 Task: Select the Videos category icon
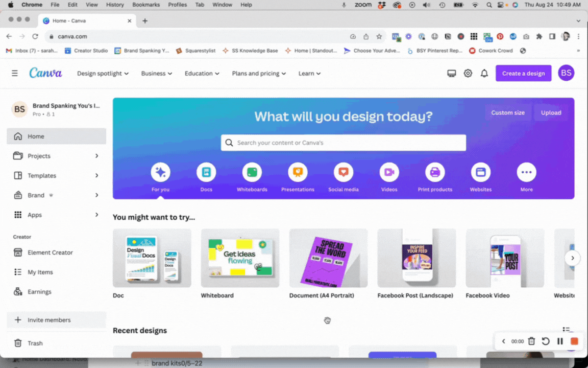(x=389, y=172)
